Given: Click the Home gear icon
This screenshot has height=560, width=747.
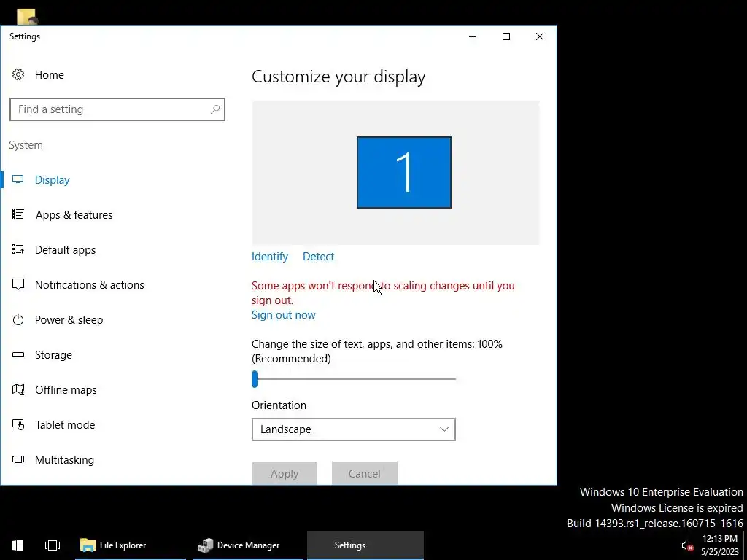Looking at the screenshot, I should click(18, 75).
